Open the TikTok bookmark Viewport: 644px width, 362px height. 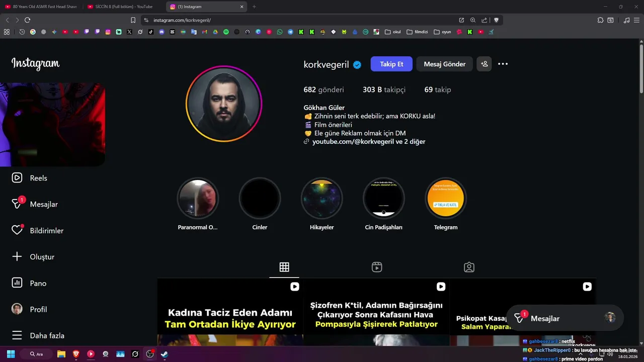pos(151,32)
